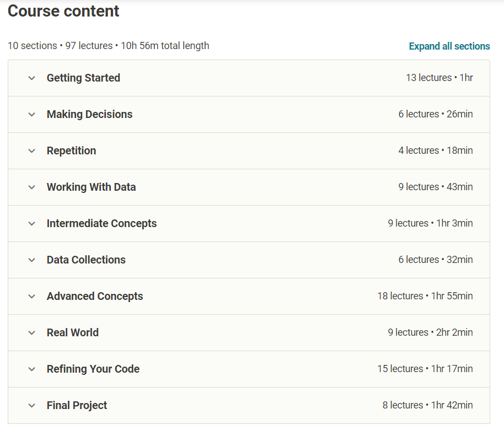The width and height of the screenshot is (504, 430).
Task: Click the Course content heading
Action: point(63,11)
